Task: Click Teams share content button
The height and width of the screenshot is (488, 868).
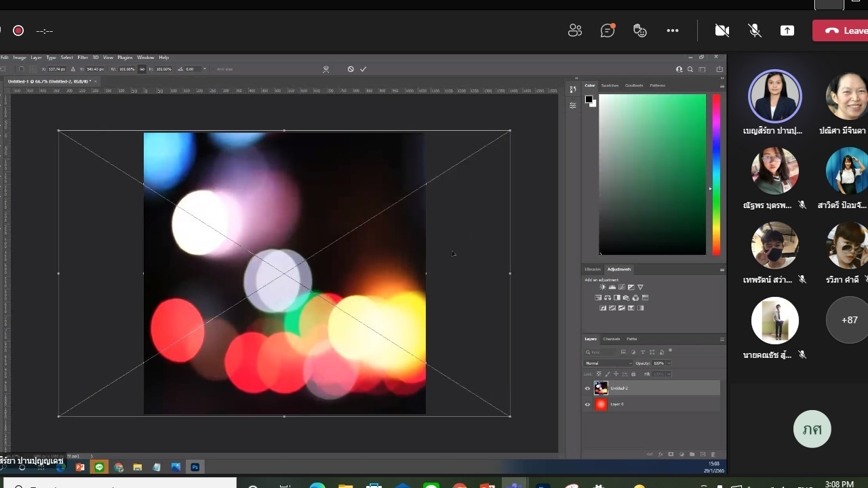Action: pos(787,30)
